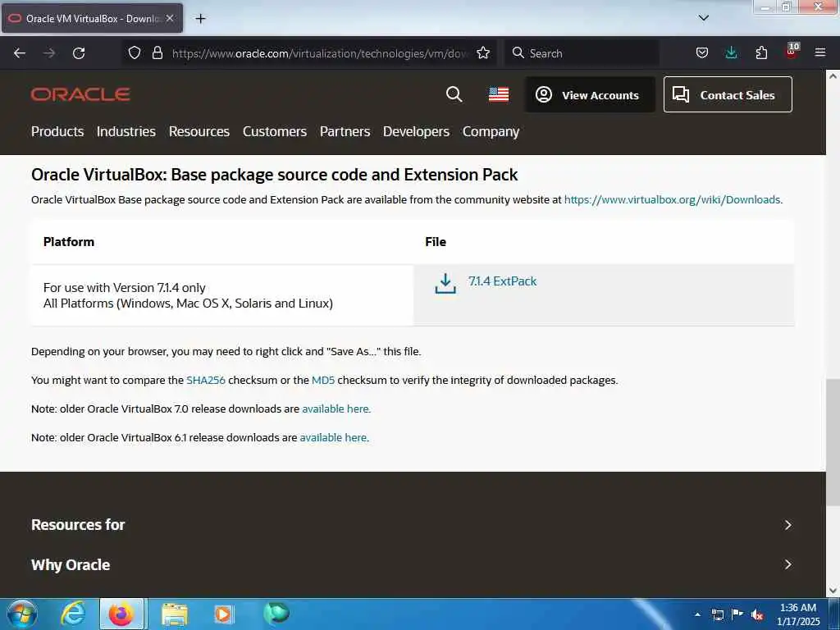840x630 pixels.
Task: Bookmark this page with the star icon
Action: [483, 52]
